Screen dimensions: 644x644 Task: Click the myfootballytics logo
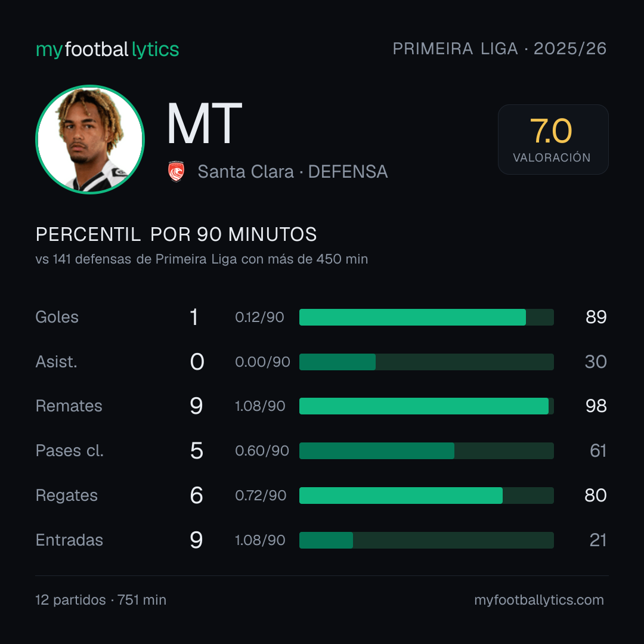click(107, 49)
